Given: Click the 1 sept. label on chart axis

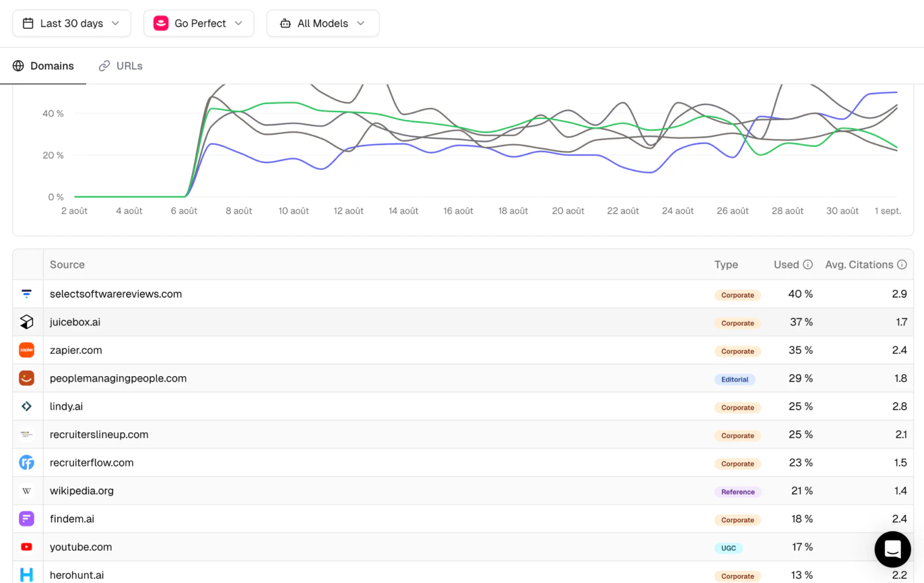Looking at the screenshot, I should pyautogui.click(x=888, y=211).
